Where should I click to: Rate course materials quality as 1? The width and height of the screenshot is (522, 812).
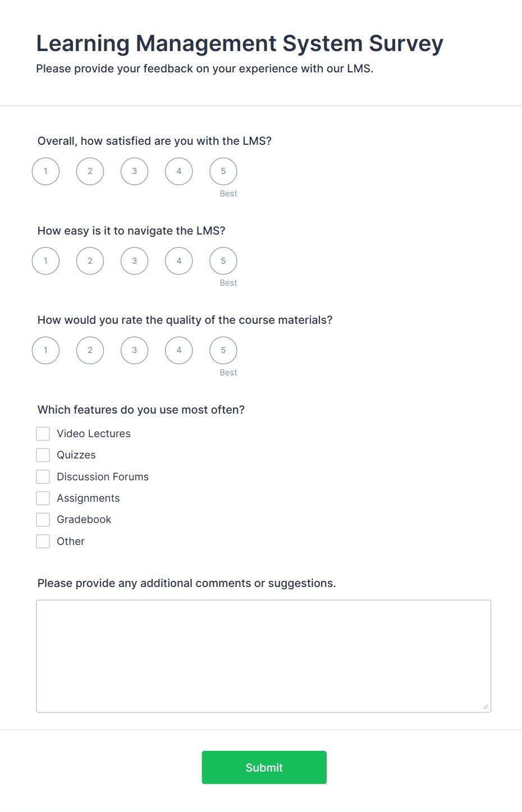click(x=45, y=350)
